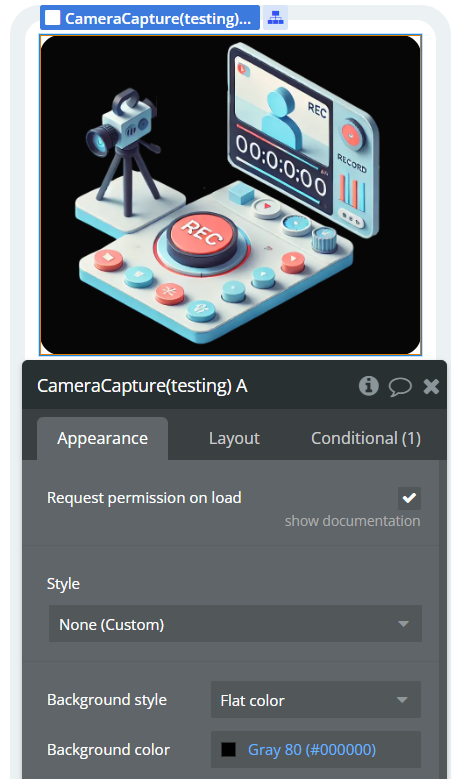Open the Conditional (1) tab
Image resolution: width=458 pixels, height=779 pixels.
click(x=366, y=438)
